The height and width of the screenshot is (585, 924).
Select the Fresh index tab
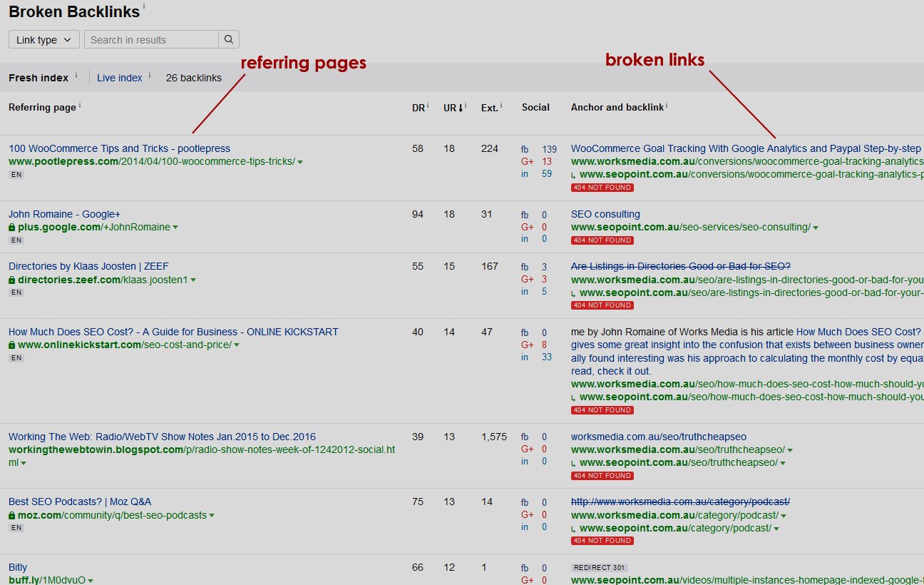tap(38, 78)
